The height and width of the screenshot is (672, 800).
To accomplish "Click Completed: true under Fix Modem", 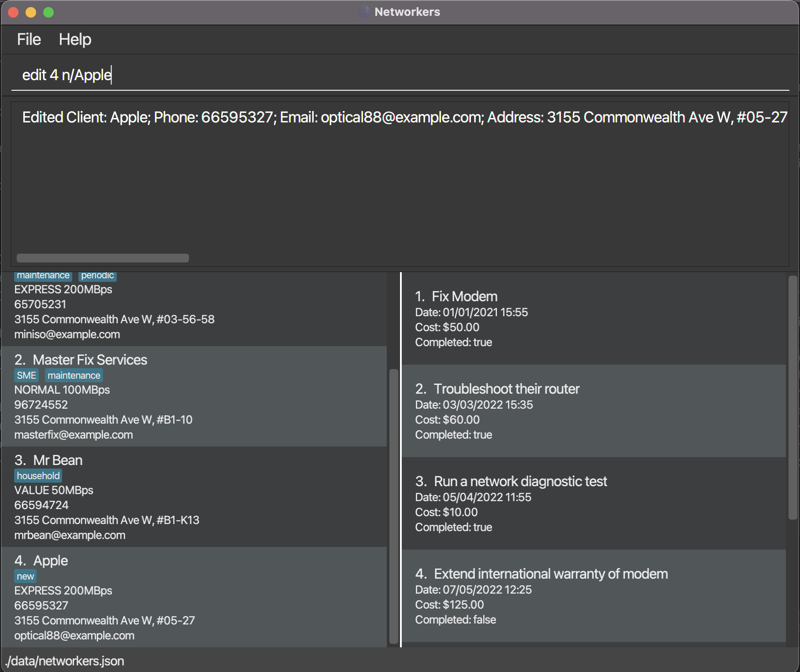I will (454, 342).
